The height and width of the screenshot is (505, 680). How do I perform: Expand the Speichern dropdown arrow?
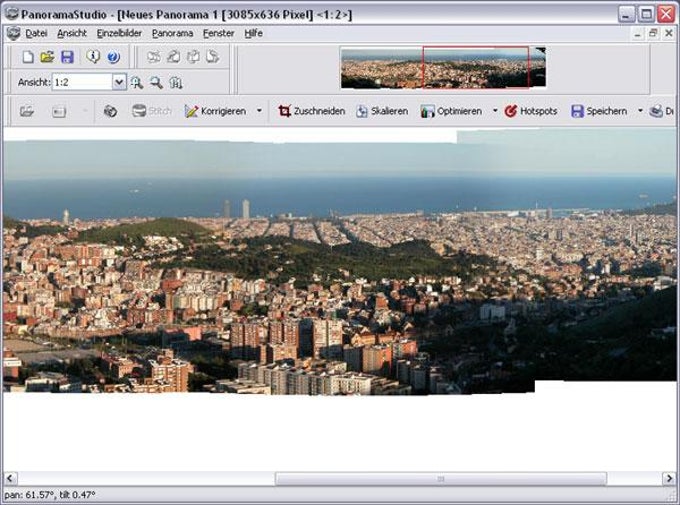click(x=640, y=111)
